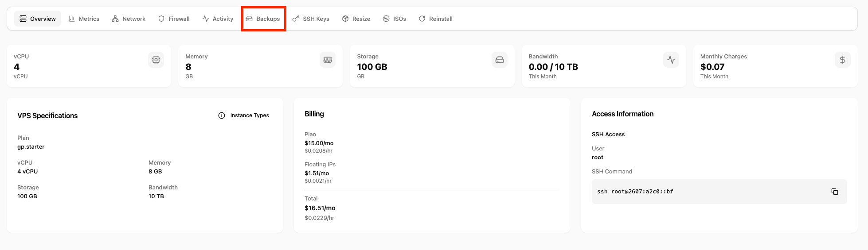
Task: Click the Storage drive icon
Action: point(499,60)
